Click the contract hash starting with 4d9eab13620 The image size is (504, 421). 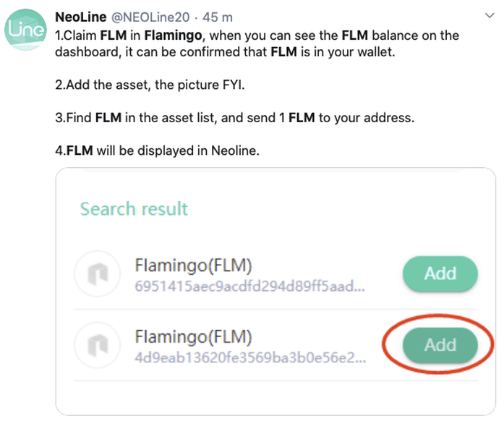point(250,357)
